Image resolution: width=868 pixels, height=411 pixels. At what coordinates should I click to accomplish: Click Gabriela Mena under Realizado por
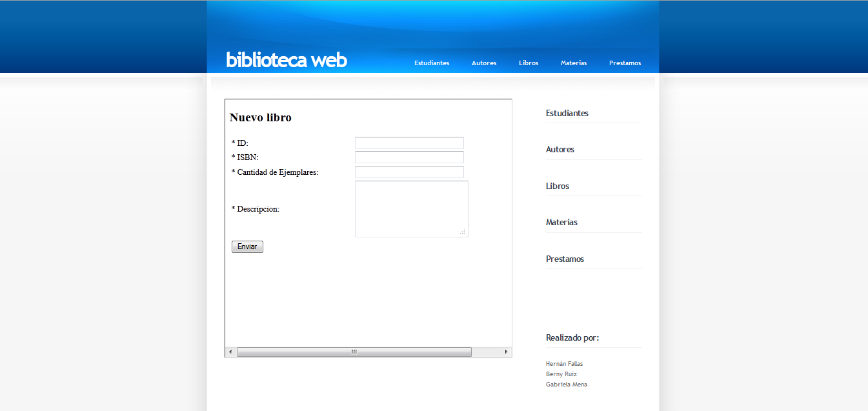(566, 384)
